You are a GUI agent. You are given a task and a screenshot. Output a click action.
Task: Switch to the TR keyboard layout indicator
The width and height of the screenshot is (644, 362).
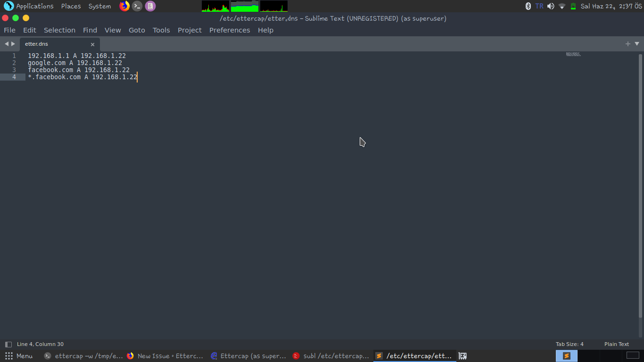[x=539, y=6]
